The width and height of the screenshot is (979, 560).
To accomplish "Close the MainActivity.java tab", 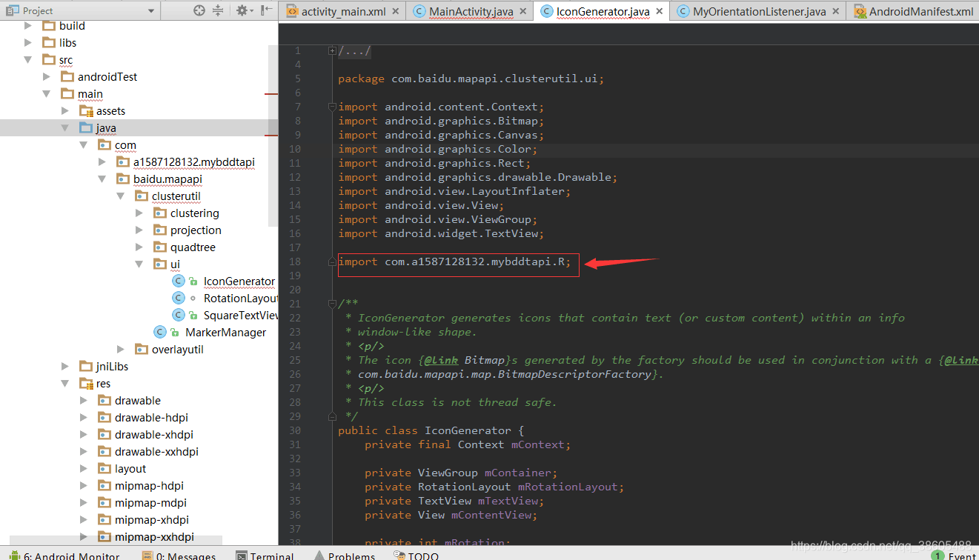I will tap(524, 12).
